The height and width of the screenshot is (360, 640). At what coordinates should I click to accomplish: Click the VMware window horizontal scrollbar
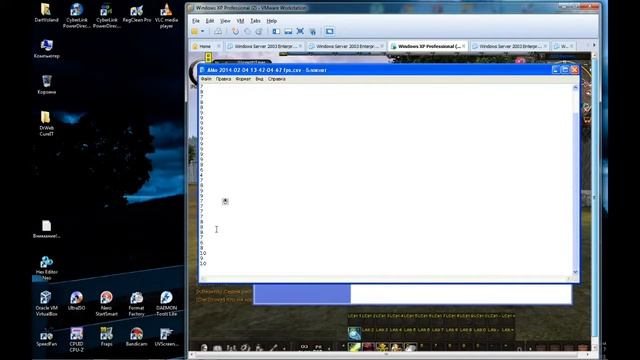point(390,354)
